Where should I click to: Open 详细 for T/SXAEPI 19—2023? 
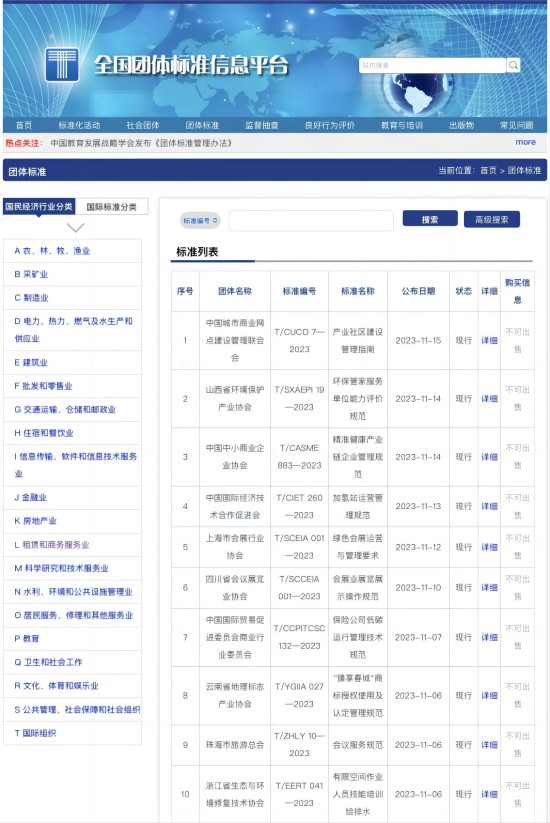coord(489,398)
